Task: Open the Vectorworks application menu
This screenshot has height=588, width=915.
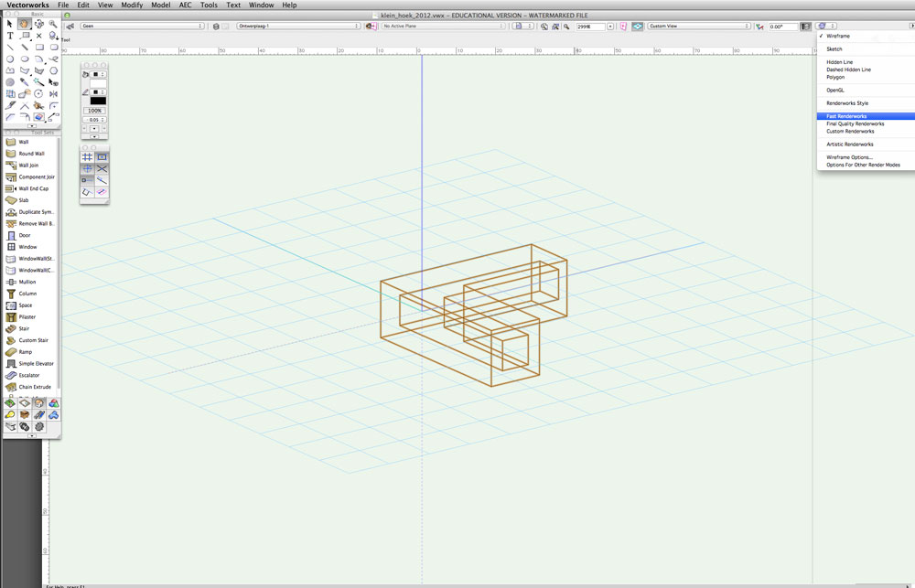Action: click(27, 5)
